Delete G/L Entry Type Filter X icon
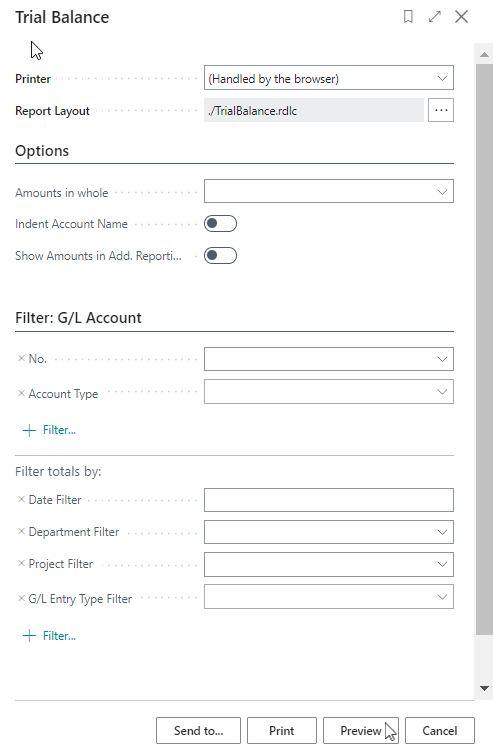Viewport: 493px width, 750px height. click(x=21, y=598)
